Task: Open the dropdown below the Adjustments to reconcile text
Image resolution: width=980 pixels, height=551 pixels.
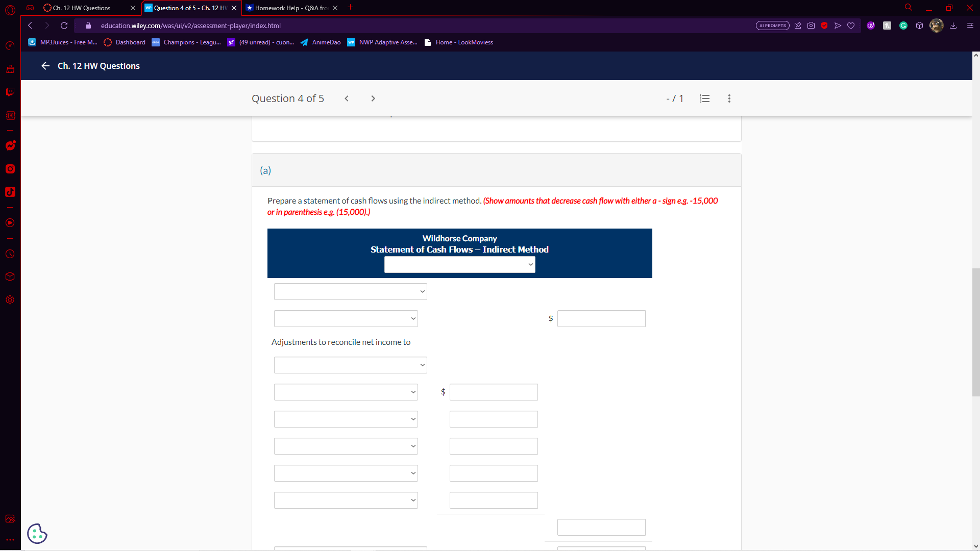Action: 350,365
